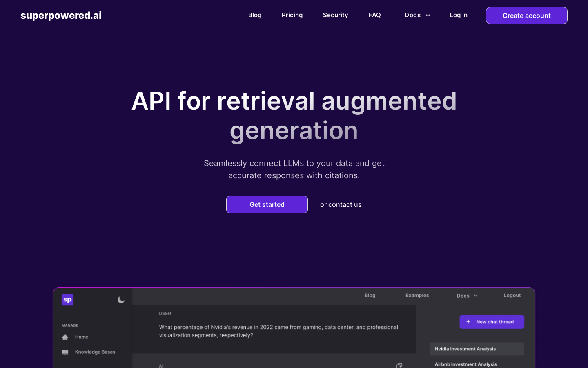Click Examples in the app preview header

coord(417,295)
